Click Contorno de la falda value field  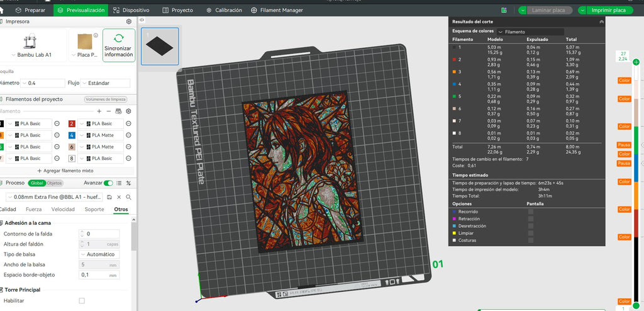[x=99, y=234]
